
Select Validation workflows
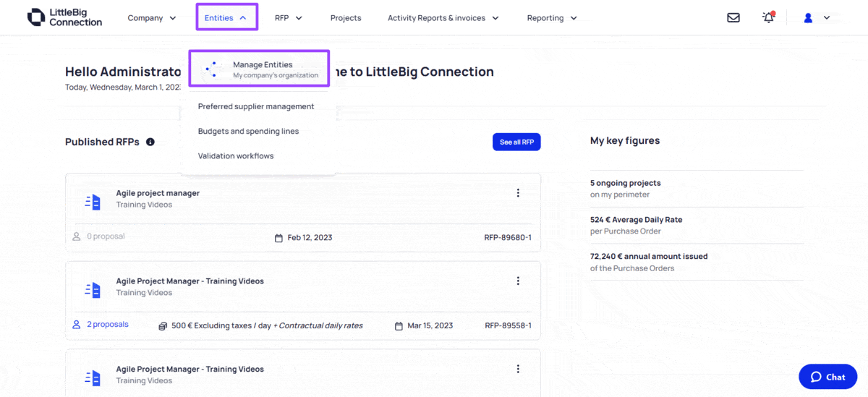tap(236, 155)
